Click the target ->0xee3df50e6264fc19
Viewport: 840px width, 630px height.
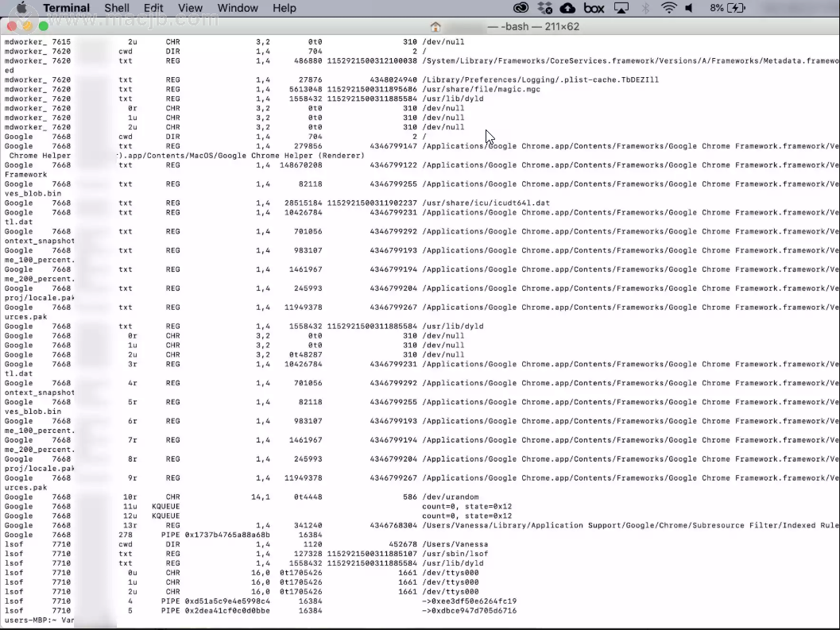(470, 601)
